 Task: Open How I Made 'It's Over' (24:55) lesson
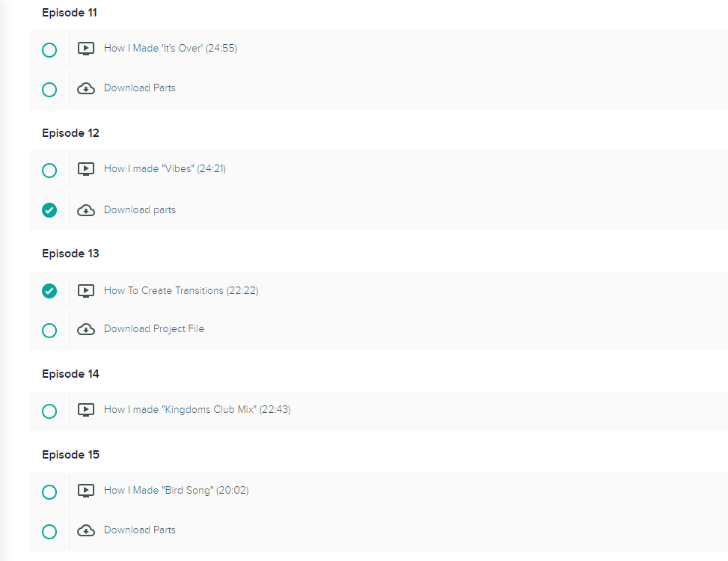tap(171, 49)
